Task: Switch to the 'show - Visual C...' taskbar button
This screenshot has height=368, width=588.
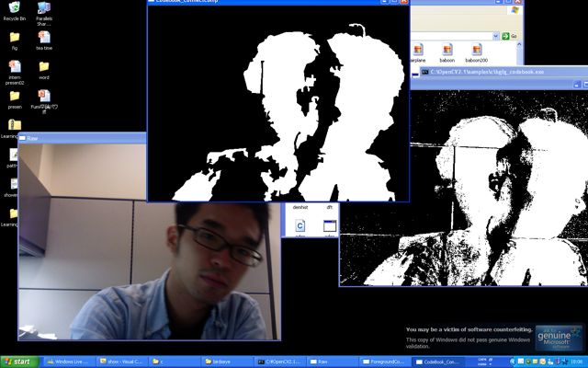Action: click(x=121, y=362)
